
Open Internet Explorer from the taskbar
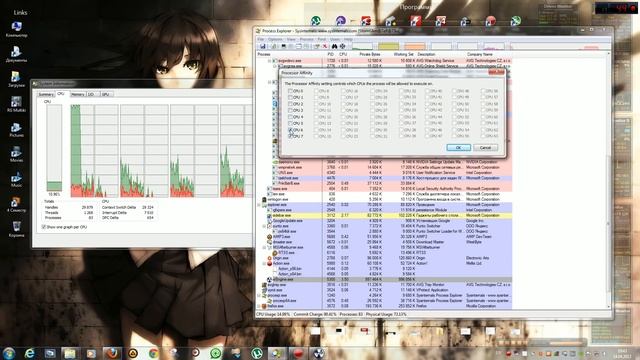(29, 353)
